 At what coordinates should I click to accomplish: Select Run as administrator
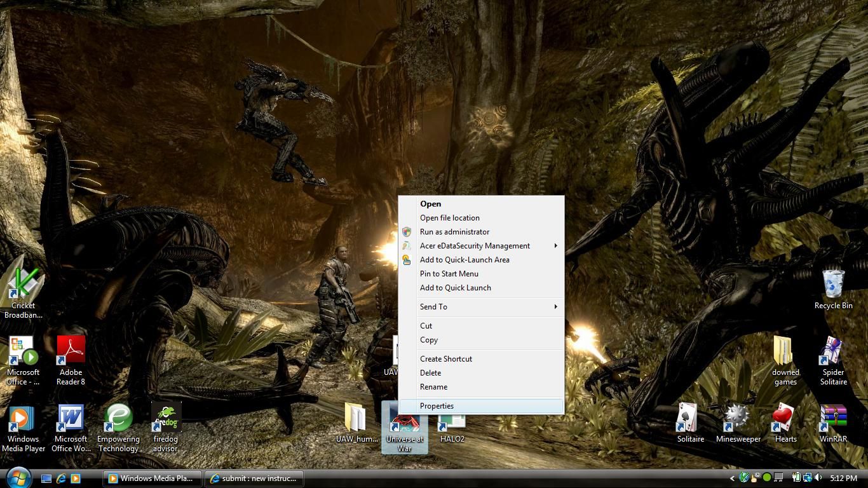454,231
